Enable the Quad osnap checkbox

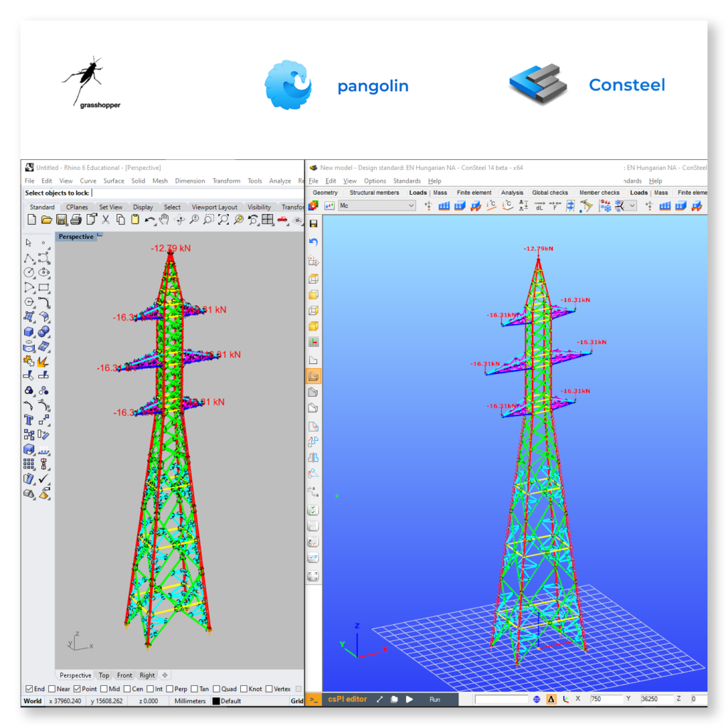pos(216,689)
